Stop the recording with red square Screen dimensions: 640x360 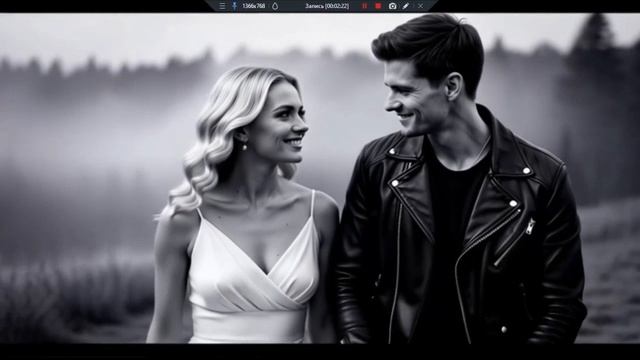pos(378,6)
